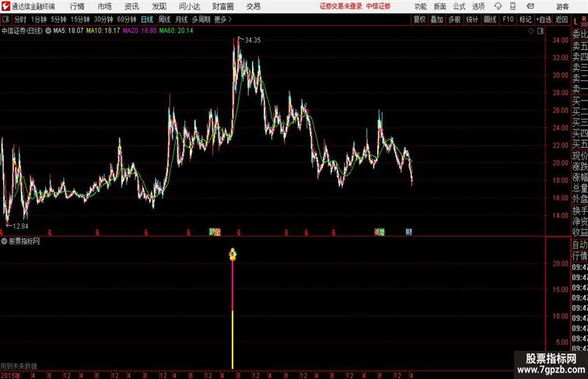Click the 返回 back button

click(562, 19)
